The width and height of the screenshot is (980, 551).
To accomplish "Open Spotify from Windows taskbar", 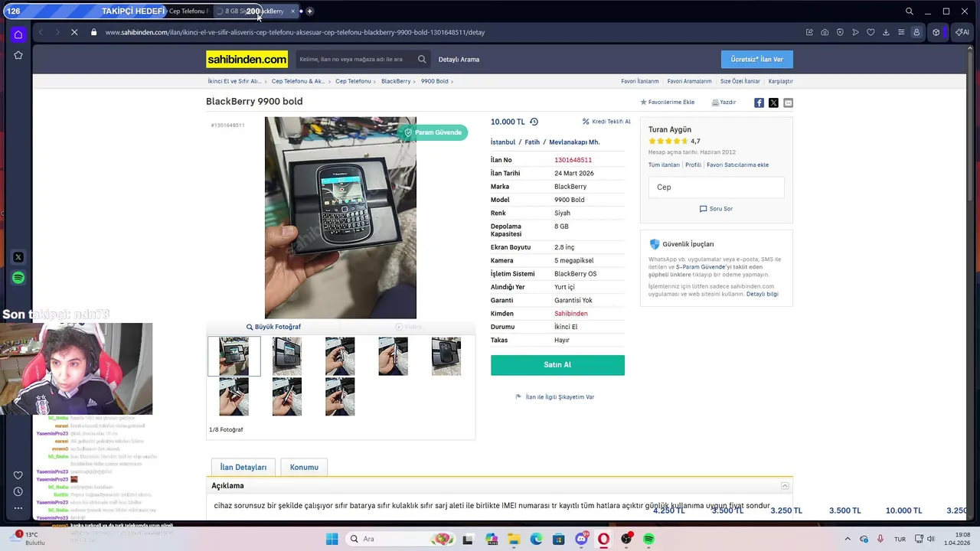I will 648,539.
